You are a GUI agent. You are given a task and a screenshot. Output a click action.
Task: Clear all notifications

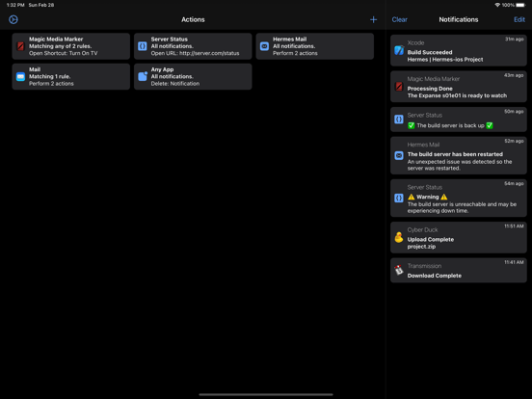(399, 19)
